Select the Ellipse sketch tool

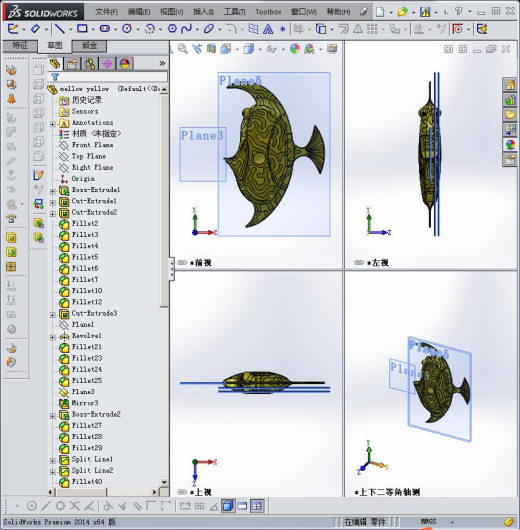209,29
